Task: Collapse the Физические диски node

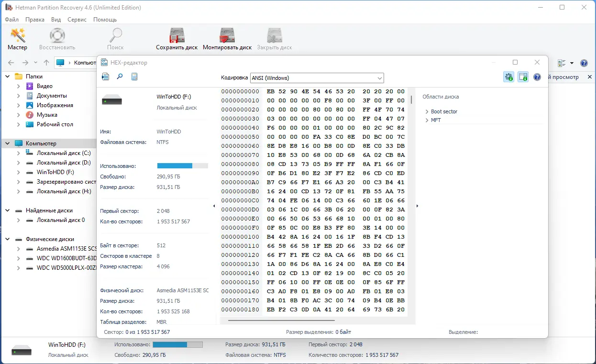Action: pyautogui.click(x=8, y=239)
